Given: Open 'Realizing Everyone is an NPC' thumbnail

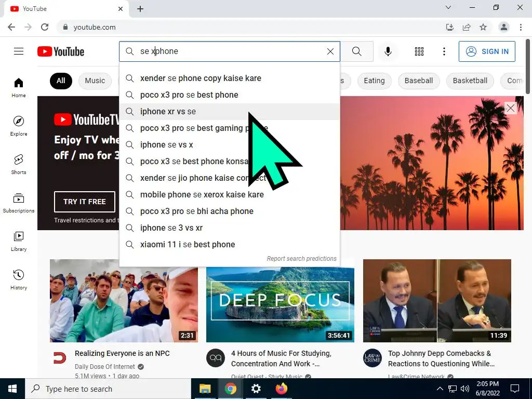Looking at the screenshot, I should [x=124, y=301].
